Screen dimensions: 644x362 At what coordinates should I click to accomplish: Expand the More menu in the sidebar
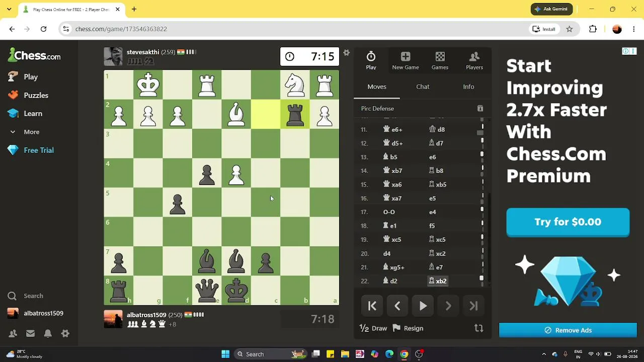tap(24, 132)
